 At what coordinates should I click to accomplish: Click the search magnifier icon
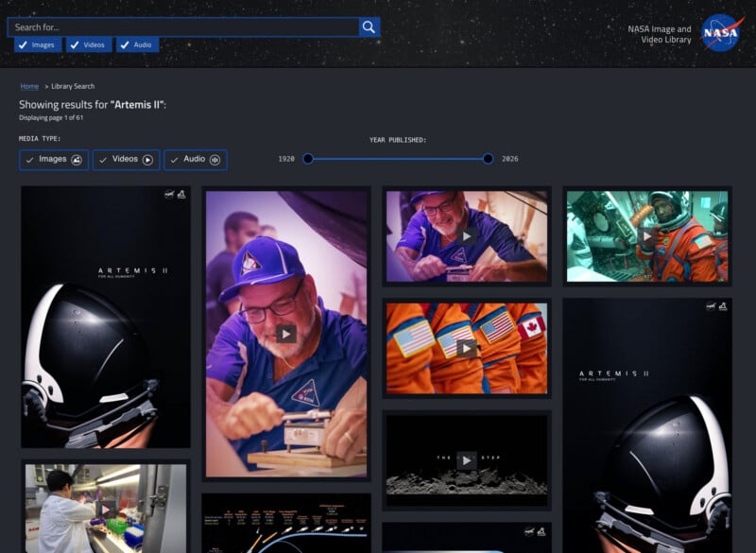pos(369,26)
